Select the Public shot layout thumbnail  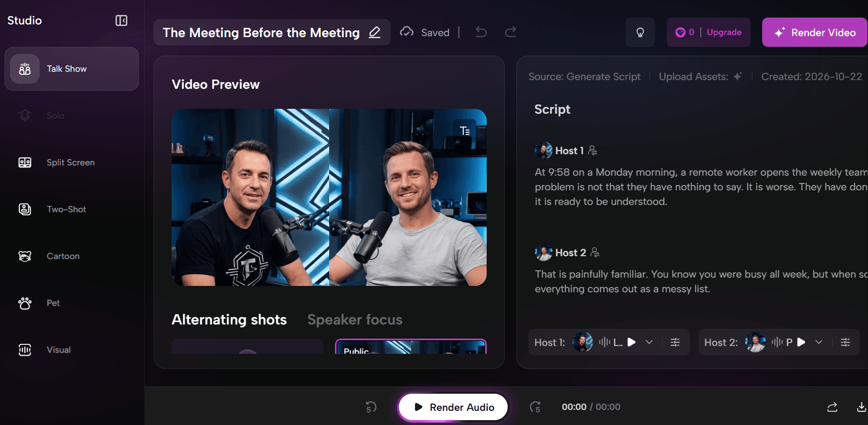coord(411,346)
